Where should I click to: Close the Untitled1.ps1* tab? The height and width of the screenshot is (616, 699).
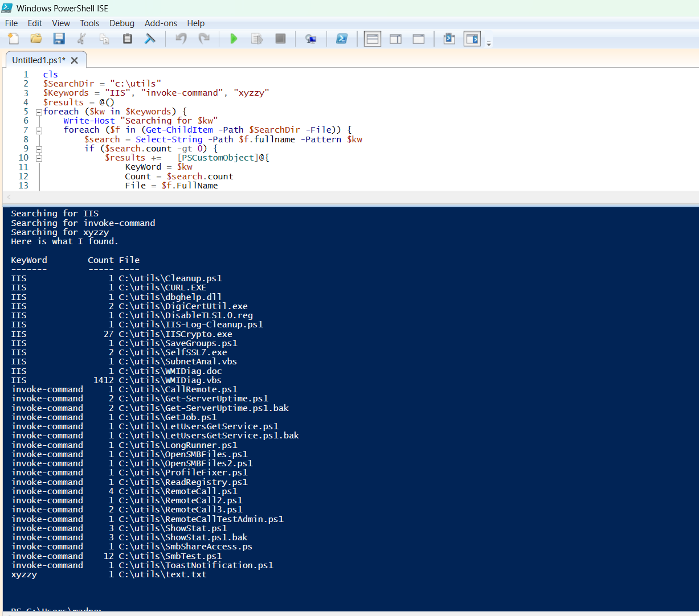tap(75, 60)
